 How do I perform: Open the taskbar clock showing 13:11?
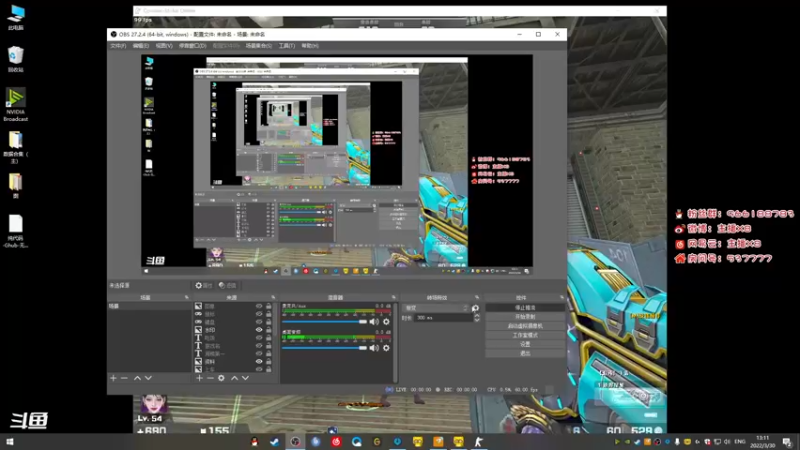tap(762, 442)
